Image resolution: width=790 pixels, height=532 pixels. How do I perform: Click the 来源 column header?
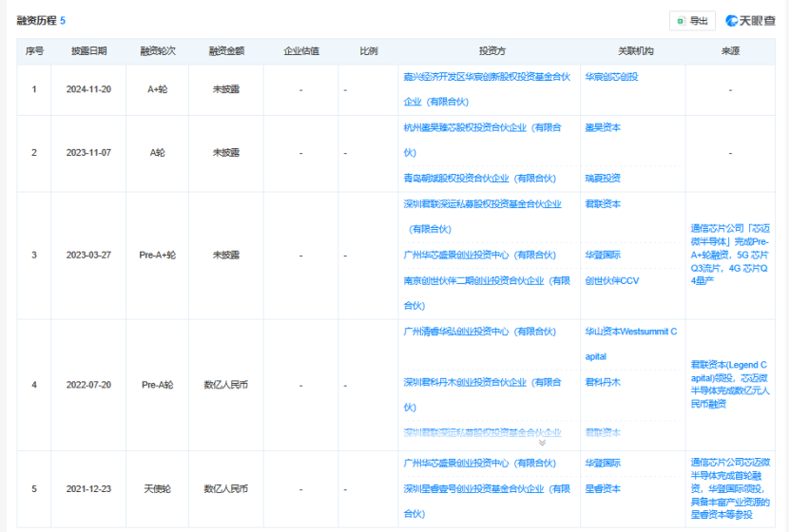click(x=730, y=51)
